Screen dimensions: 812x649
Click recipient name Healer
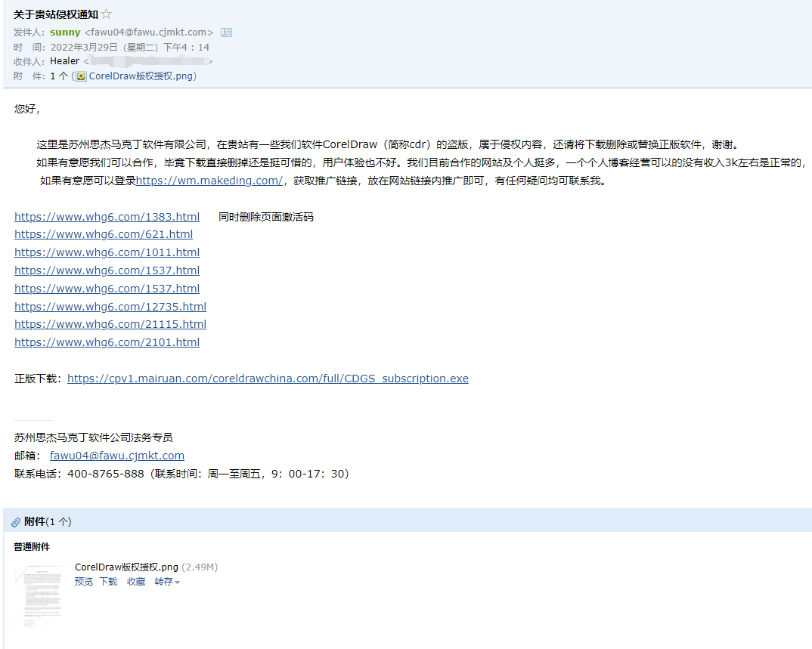click(65, 61)
